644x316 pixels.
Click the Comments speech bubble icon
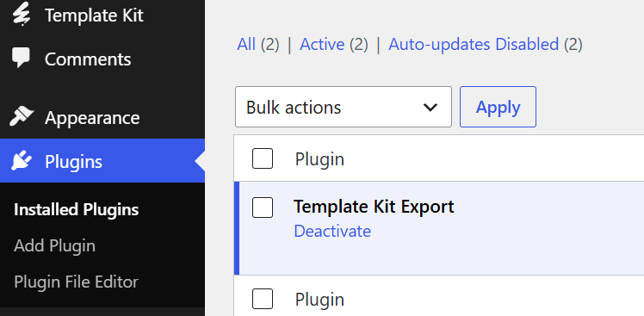[x=21, y=59]
